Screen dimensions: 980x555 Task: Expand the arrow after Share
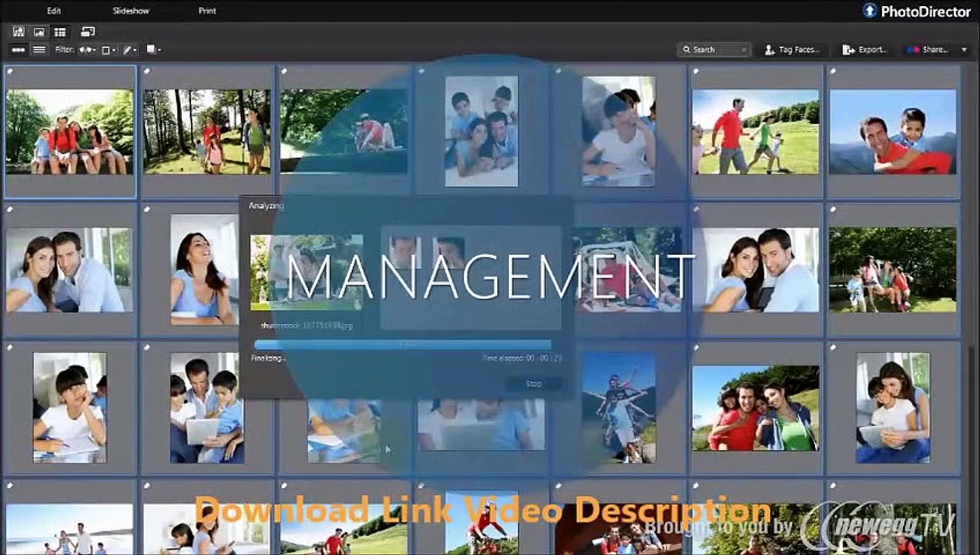[964, 49]
